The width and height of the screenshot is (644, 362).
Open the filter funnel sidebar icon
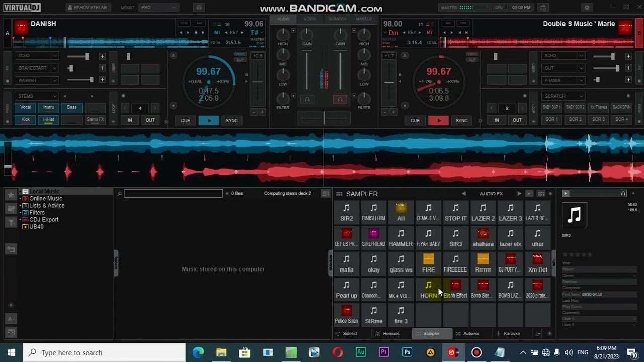pos(11,222)
